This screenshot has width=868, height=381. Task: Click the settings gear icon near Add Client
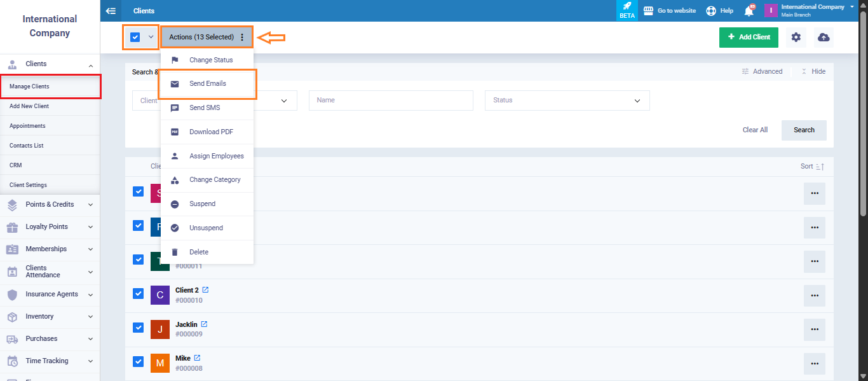[x=796, y=38]
